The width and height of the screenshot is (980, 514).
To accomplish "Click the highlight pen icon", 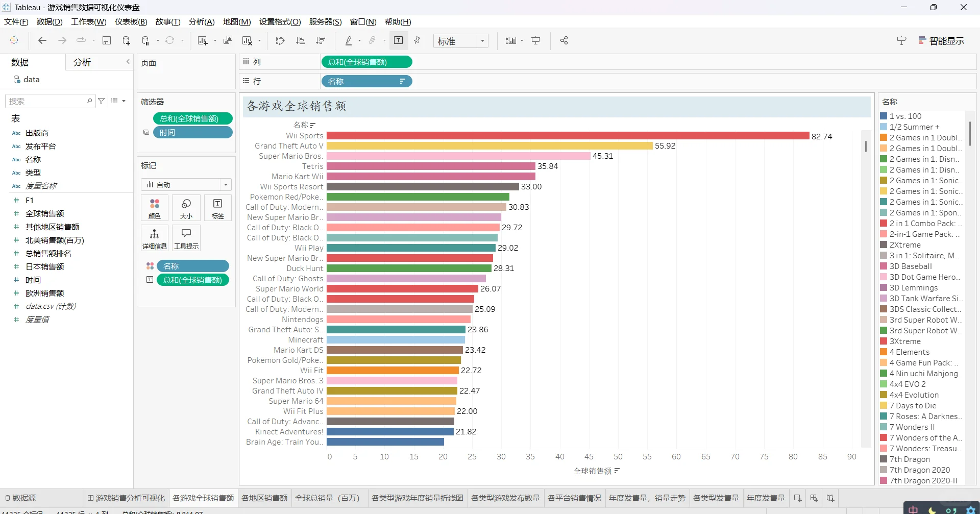I will point(349,40).
